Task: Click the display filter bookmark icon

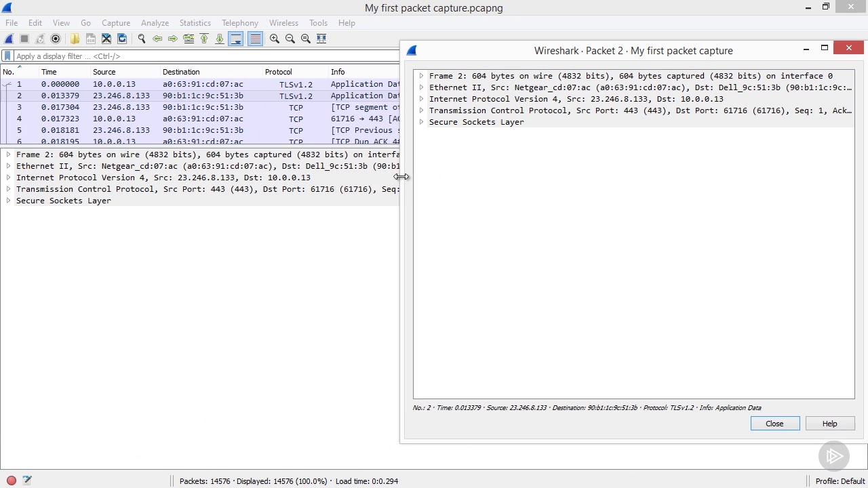Action: pyautogui.click(x=7, y=56)
